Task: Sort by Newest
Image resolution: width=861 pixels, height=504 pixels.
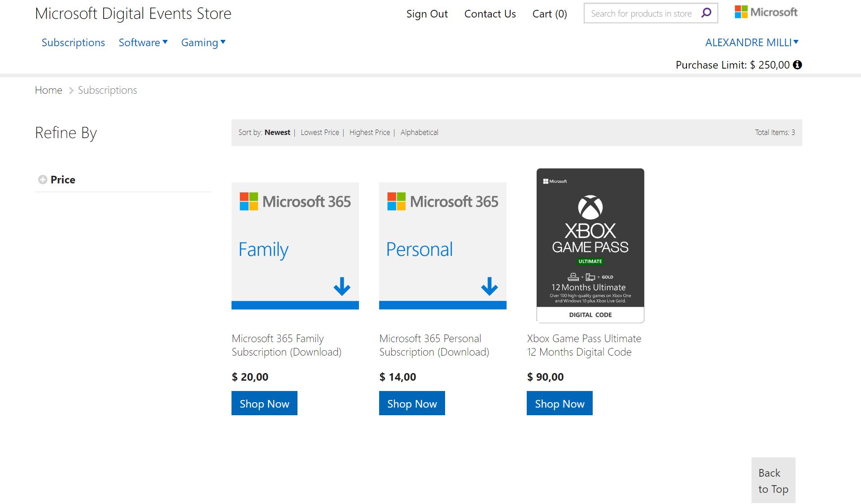Action: pyautogui.click(x=277, y=132)
